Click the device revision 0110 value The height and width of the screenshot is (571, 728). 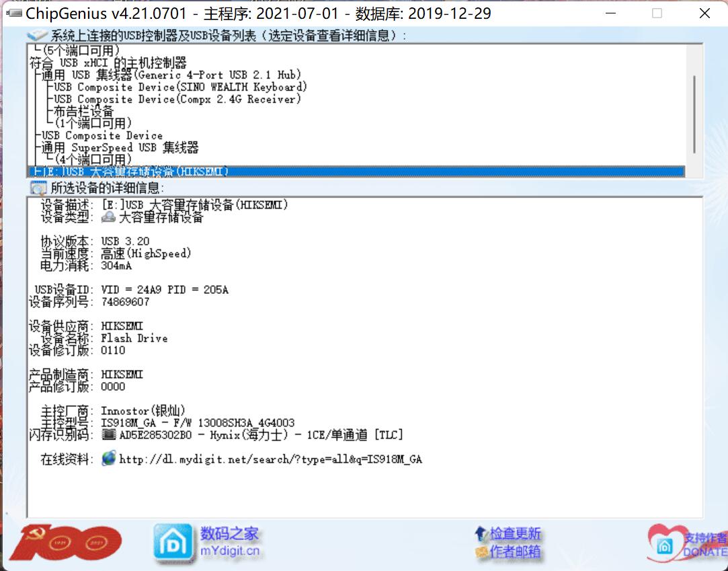click(114, 350)
